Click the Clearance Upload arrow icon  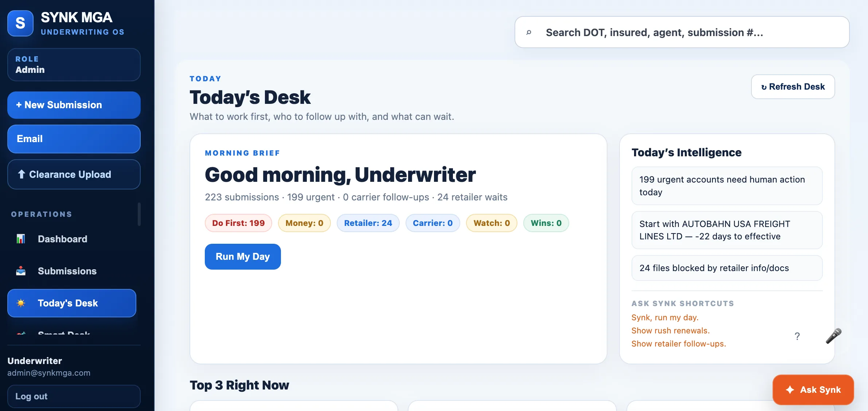click(21, 174)
